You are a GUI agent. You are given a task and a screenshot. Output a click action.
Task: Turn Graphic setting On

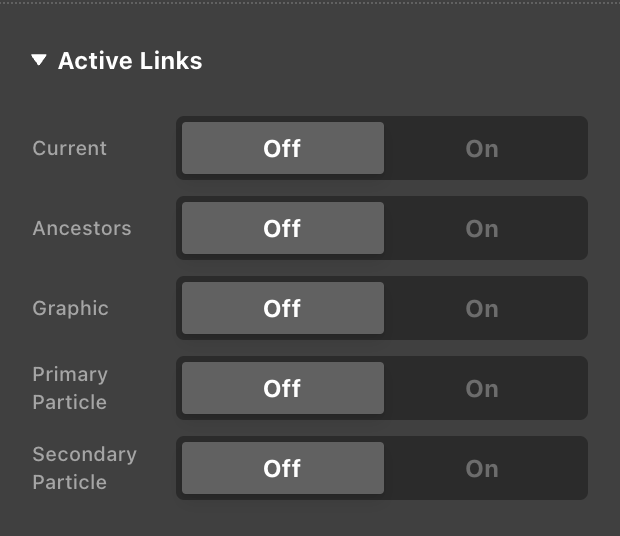pos(482,309)
